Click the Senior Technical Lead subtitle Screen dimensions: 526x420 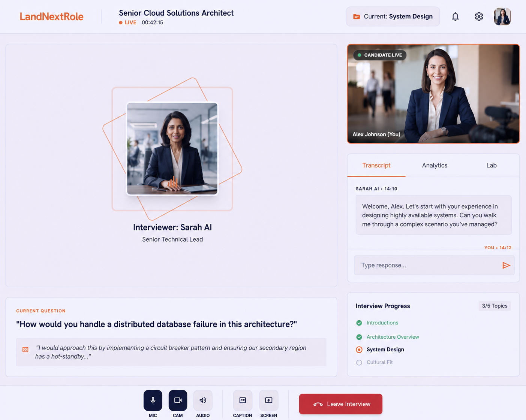[172, 239]
